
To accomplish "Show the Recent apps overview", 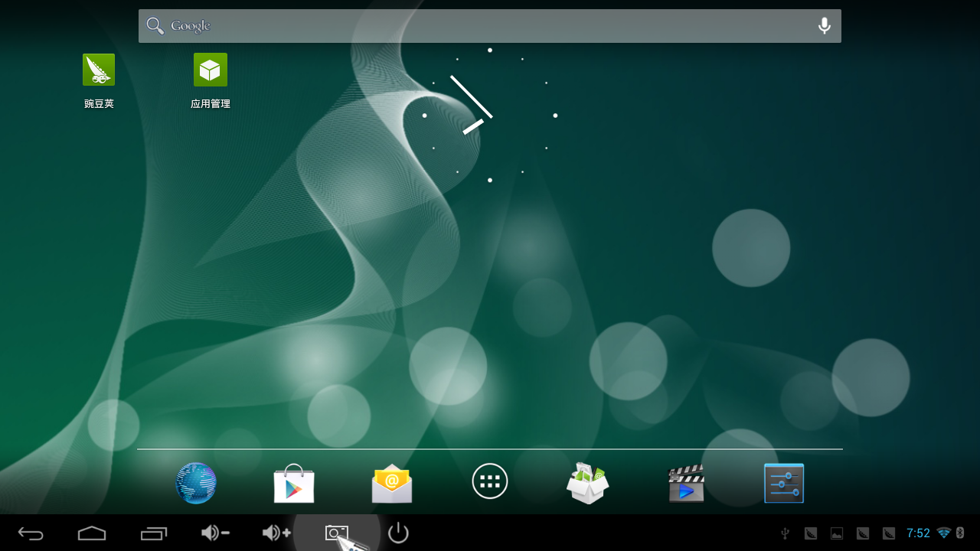I will [153, 533].
